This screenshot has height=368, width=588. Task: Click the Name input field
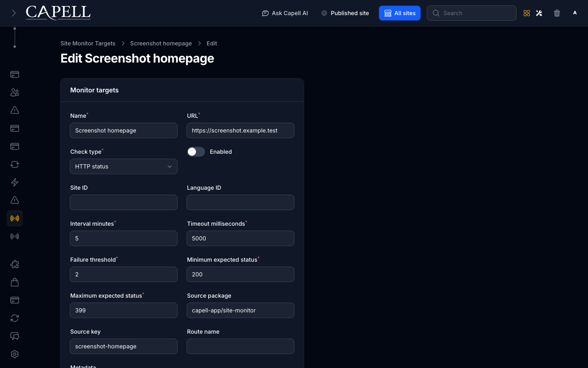click(x=124, y=130)
